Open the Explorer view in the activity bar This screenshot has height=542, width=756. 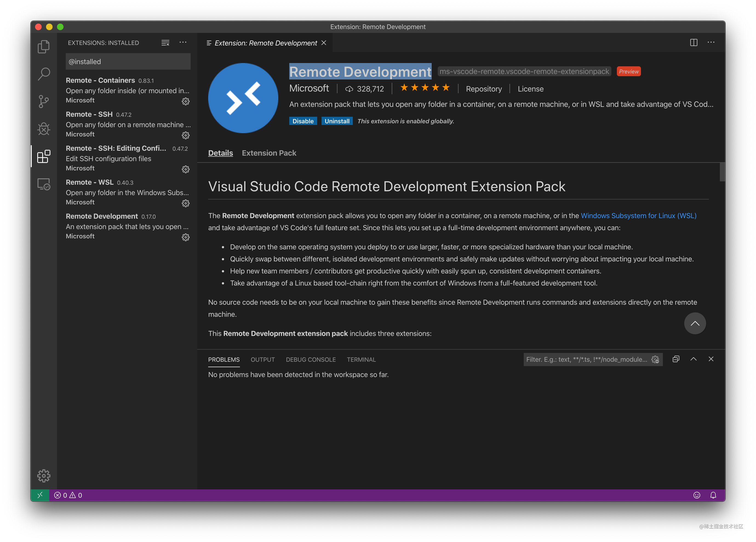click(44, 47)
